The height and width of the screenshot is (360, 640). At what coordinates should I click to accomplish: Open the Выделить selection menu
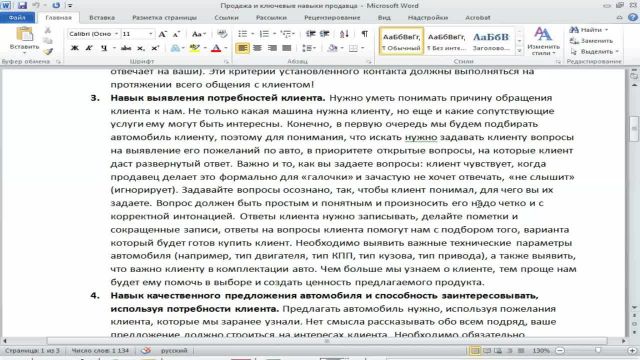tap(594, 51)
